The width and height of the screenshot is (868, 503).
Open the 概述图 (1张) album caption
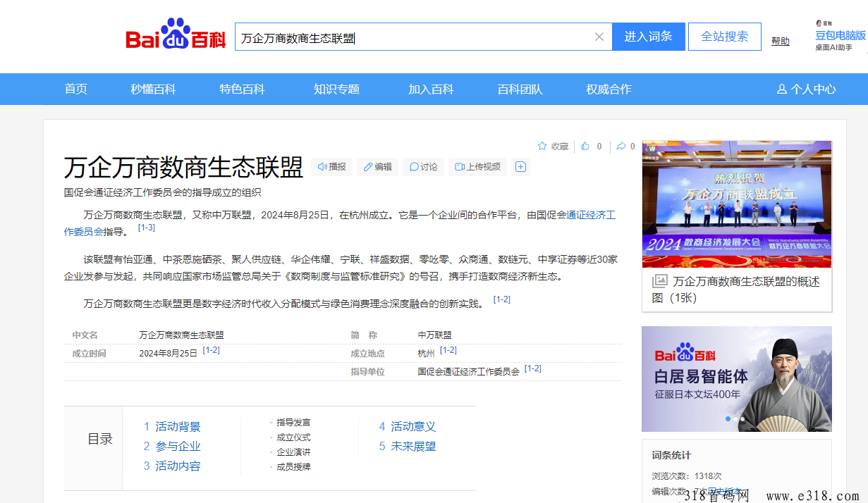[736, 290]
